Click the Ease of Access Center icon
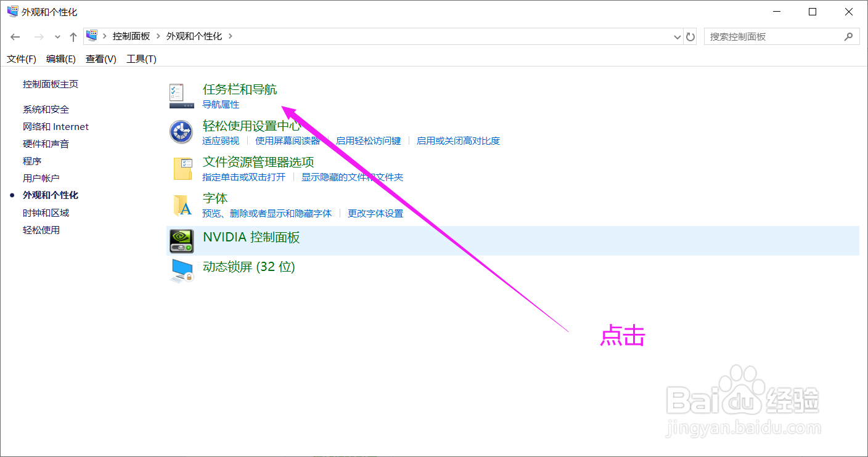 tap(181, 132)
